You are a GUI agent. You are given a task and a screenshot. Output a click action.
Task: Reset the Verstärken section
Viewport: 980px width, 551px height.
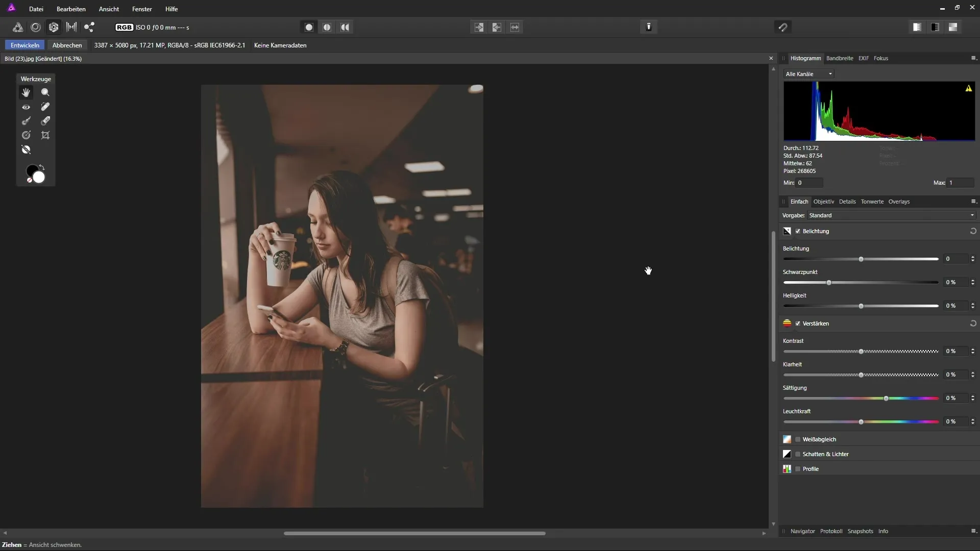pyautogui.click(x=973, y=323)
